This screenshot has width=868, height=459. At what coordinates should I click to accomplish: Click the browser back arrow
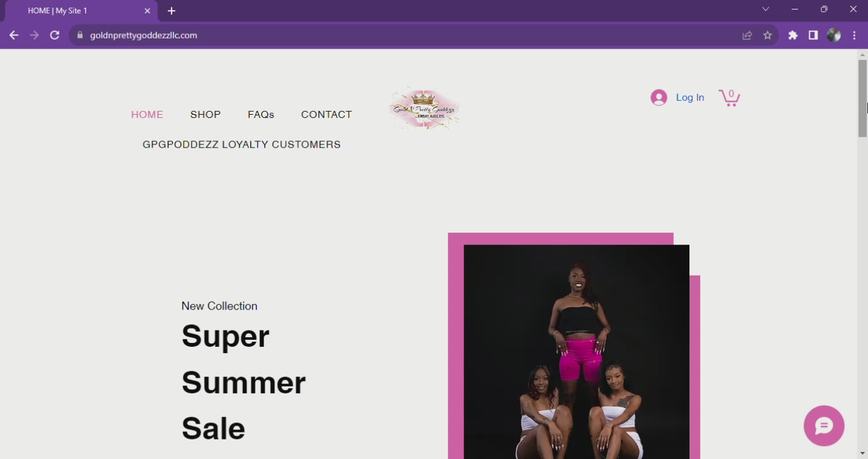14,35
